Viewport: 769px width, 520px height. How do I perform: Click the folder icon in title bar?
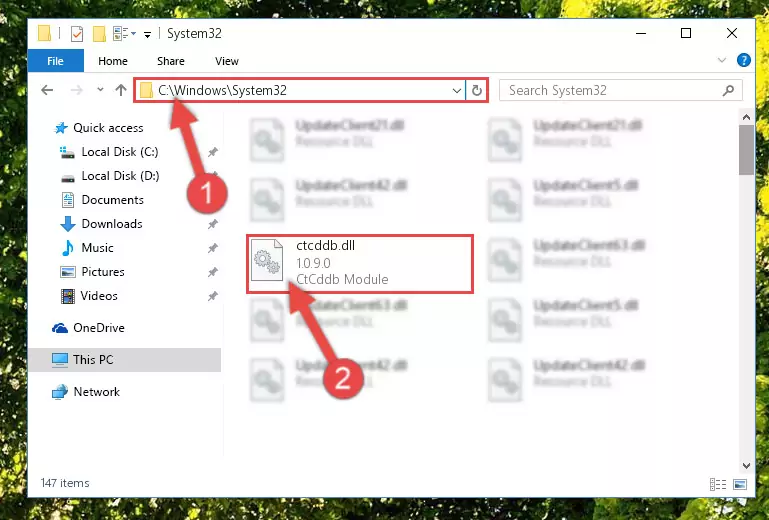[44, 33]
